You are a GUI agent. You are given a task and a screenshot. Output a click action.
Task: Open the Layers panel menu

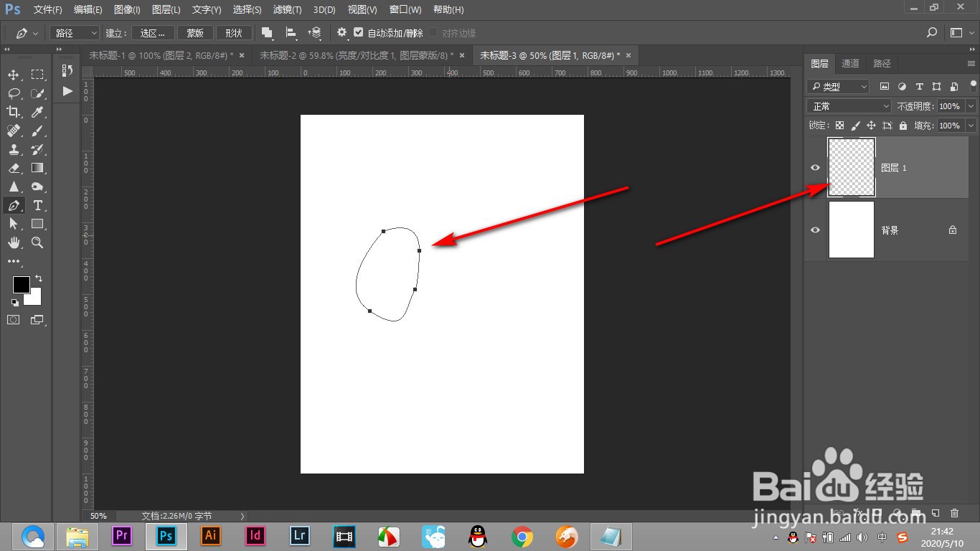(x=972, y=63)
